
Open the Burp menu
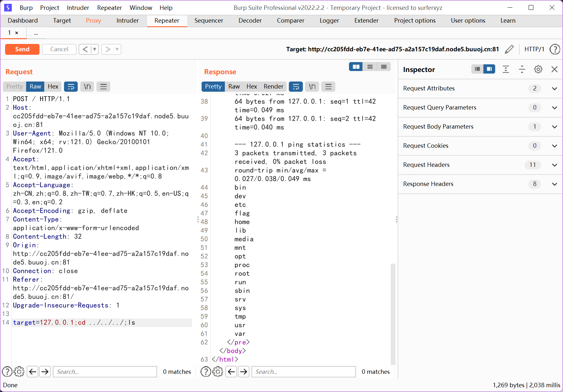(26, 8)
